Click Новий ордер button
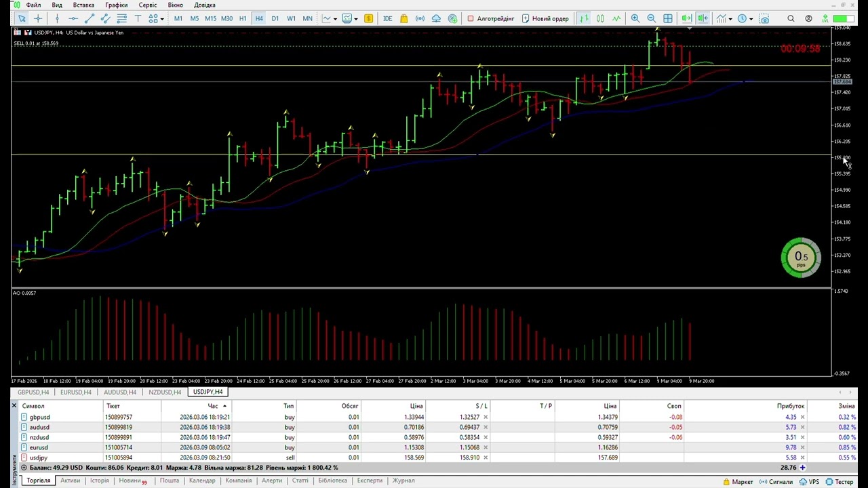The image size is (868, 488). [545, 18]
